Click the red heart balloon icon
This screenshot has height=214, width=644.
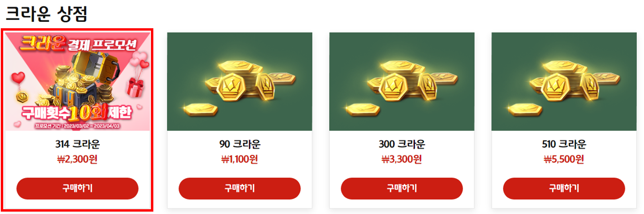pos(18,78)
